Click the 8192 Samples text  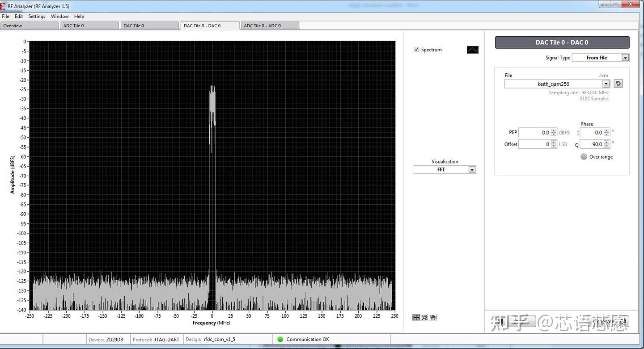point(594,99)
